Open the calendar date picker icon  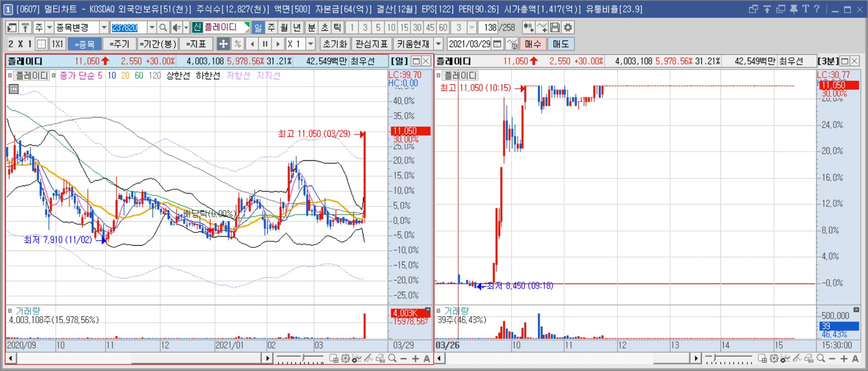click(x=497, y=44)
